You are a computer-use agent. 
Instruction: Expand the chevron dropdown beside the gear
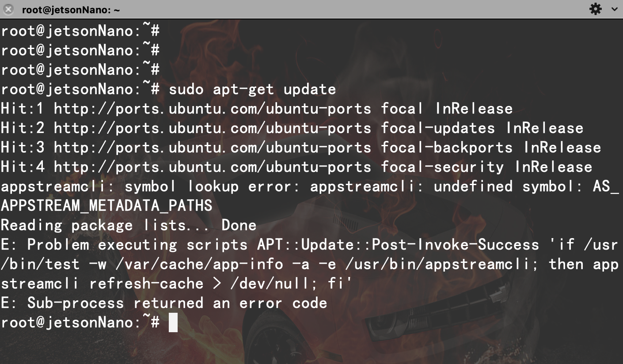614,9
